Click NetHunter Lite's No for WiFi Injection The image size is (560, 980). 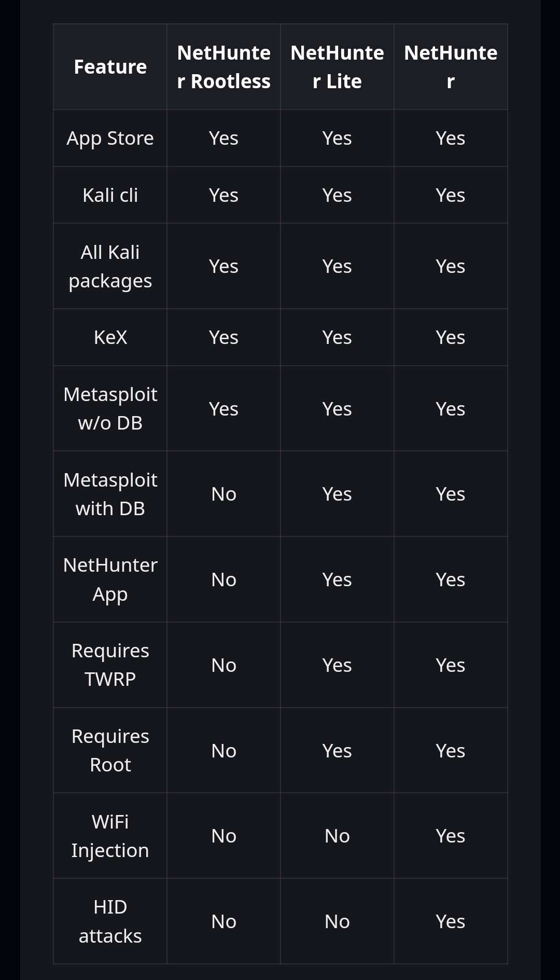337,836
